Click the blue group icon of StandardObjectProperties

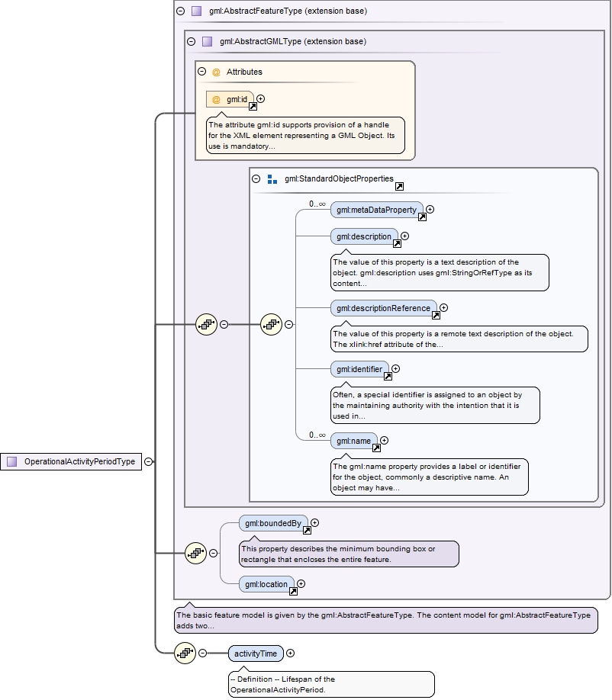[272, 179]
